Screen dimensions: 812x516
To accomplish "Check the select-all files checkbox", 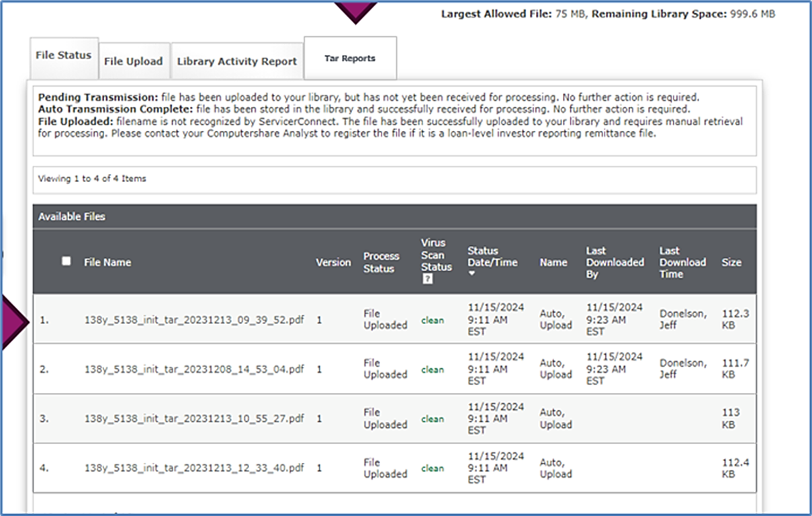I will 66,261.
